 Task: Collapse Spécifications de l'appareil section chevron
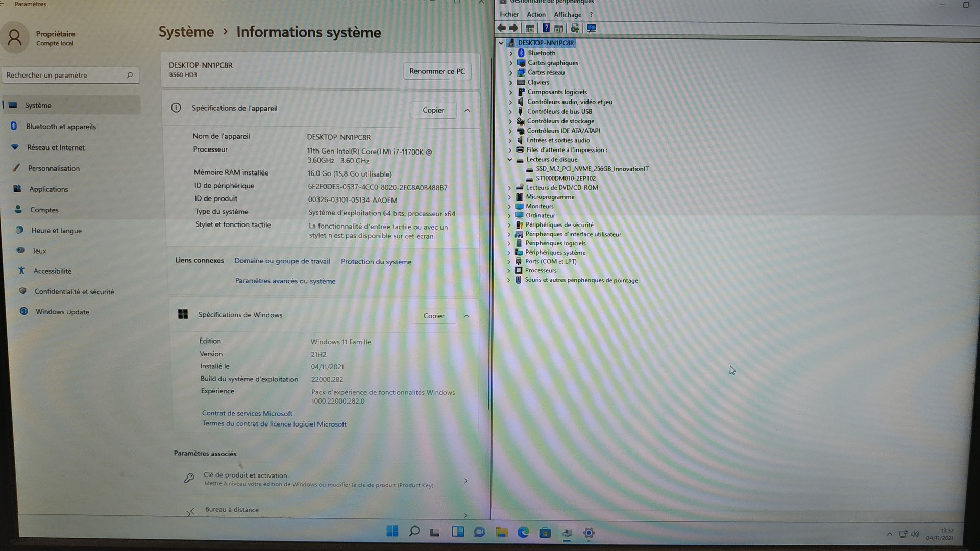point(467,110)
